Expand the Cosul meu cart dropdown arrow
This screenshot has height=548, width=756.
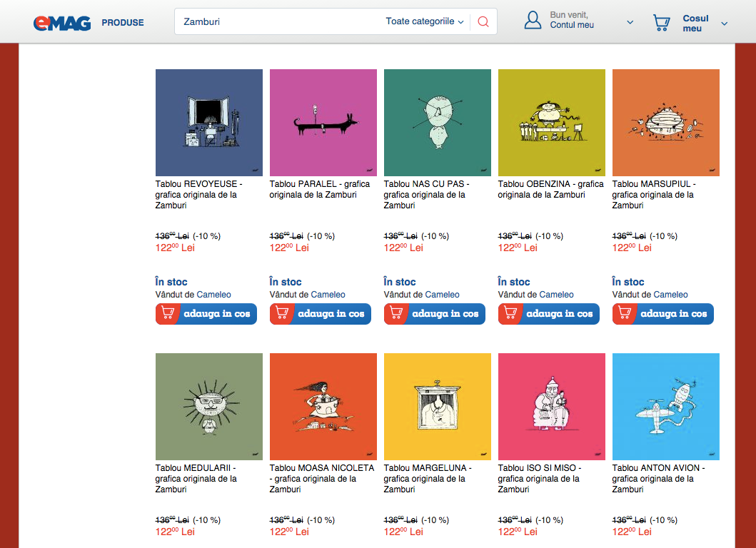coord(724,24)
